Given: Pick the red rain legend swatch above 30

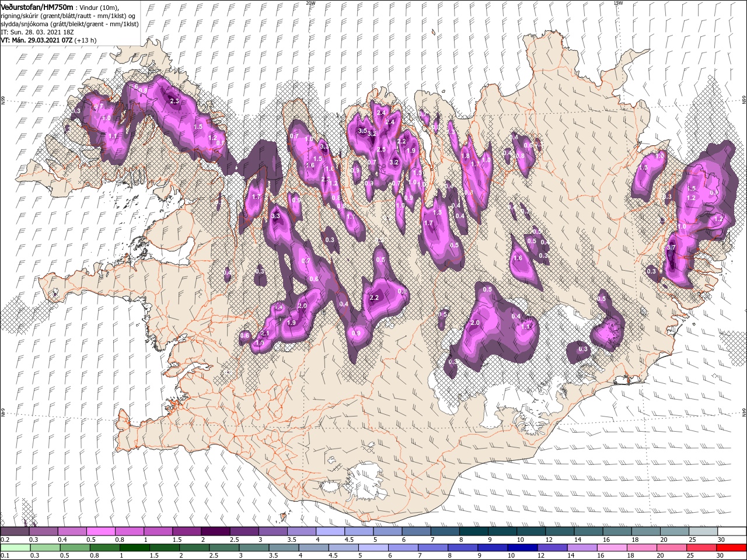Looking at the screenshot, I should (x=732, y=547).
